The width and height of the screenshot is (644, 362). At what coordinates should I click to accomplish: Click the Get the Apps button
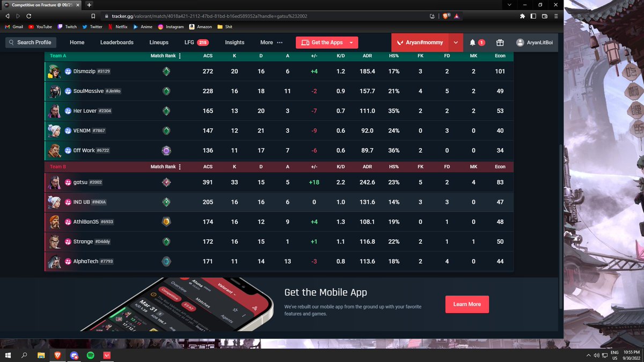(327, 42)
